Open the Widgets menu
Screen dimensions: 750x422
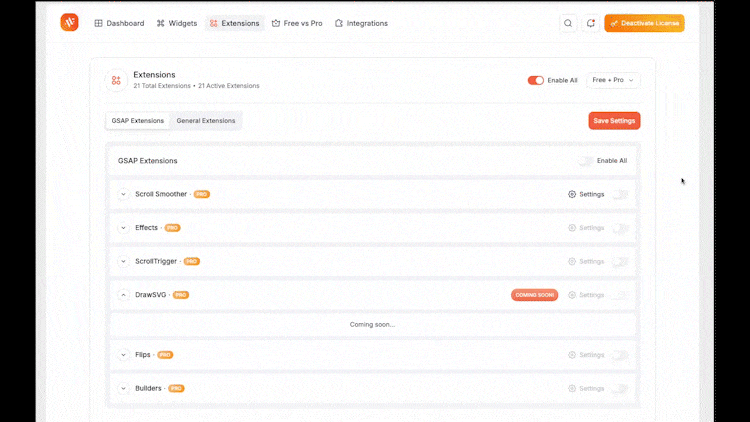click(177, 23)
